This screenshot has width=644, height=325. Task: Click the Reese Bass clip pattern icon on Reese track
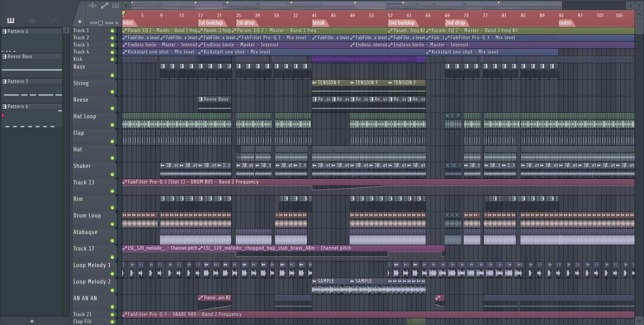pos(201,99)
